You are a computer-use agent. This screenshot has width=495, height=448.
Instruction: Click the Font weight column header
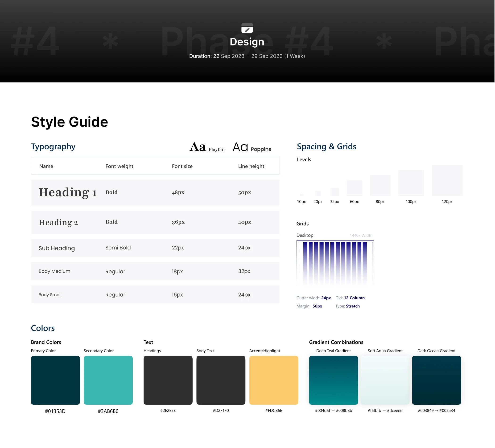point(119,166)
